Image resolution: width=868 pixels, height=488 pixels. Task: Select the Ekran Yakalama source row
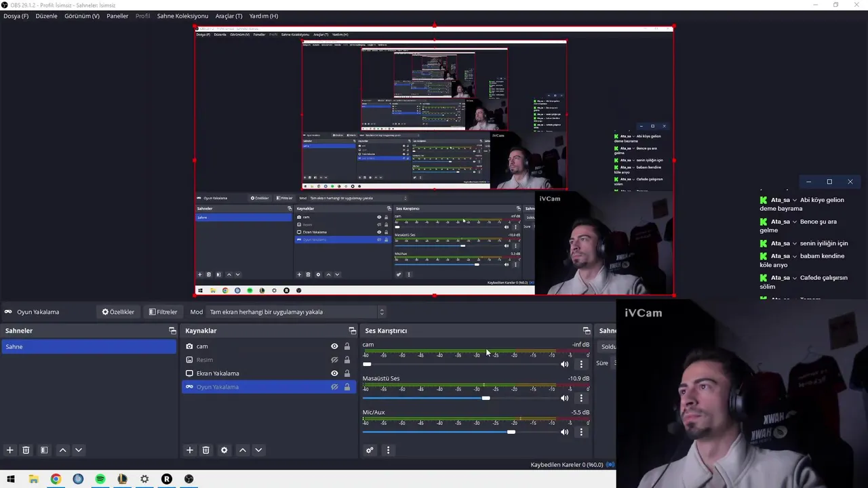pyautogui.click(x=269, y=373)
